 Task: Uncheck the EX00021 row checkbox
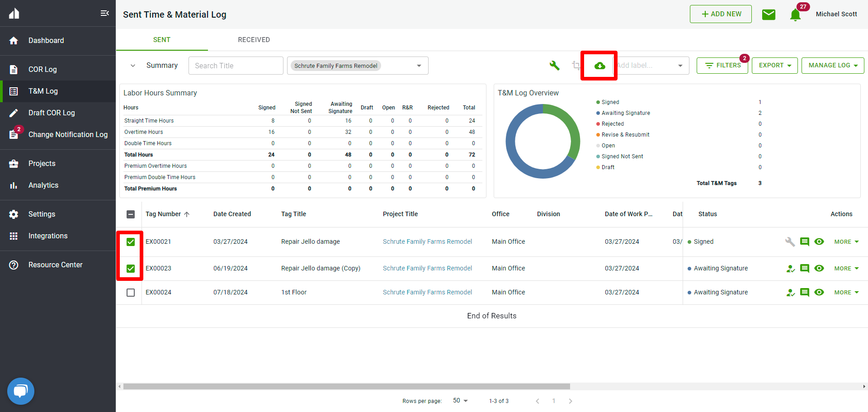click(x=131, y=242)
